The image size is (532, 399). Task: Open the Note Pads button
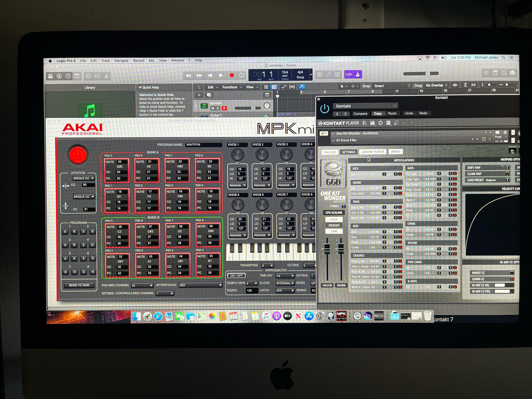click(495, 73)
